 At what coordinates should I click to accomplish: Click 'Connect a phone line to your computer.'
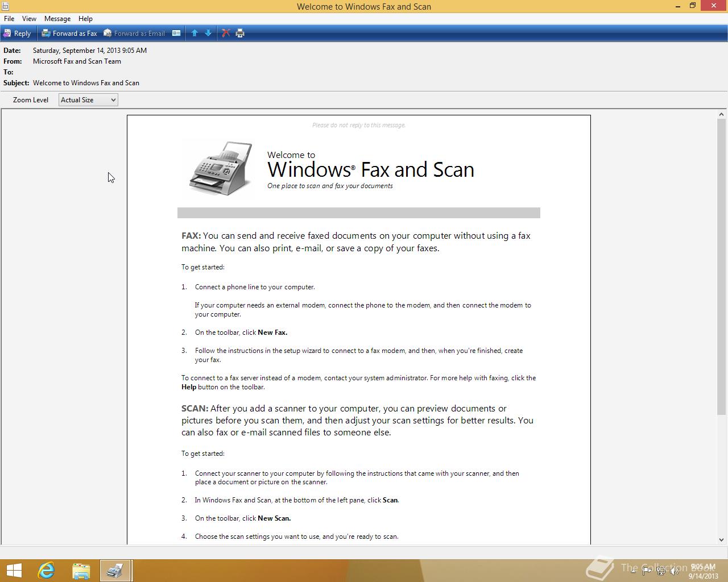click(x=255, y=287)
